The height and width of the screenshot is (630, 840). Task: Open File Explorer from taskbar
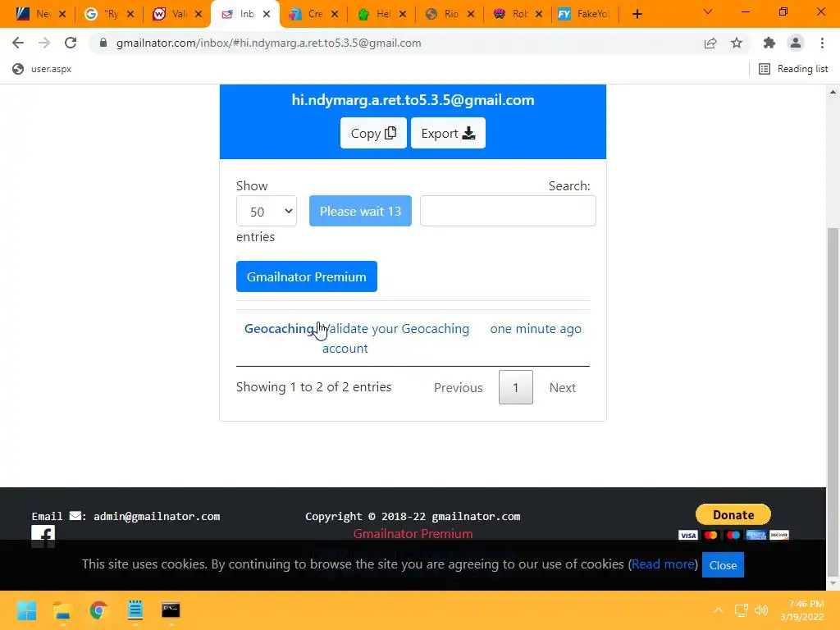(x=62, y=610)
